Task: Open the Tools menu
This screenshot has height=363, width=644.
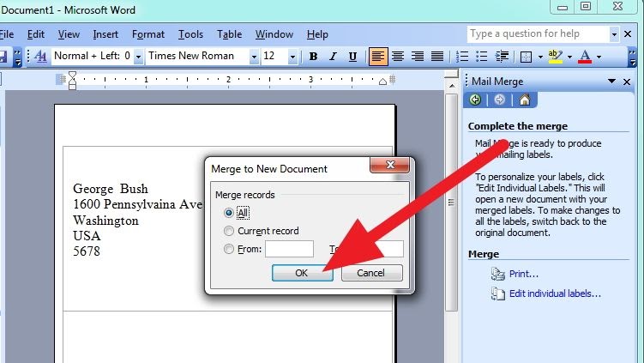Action: [190, 34]
